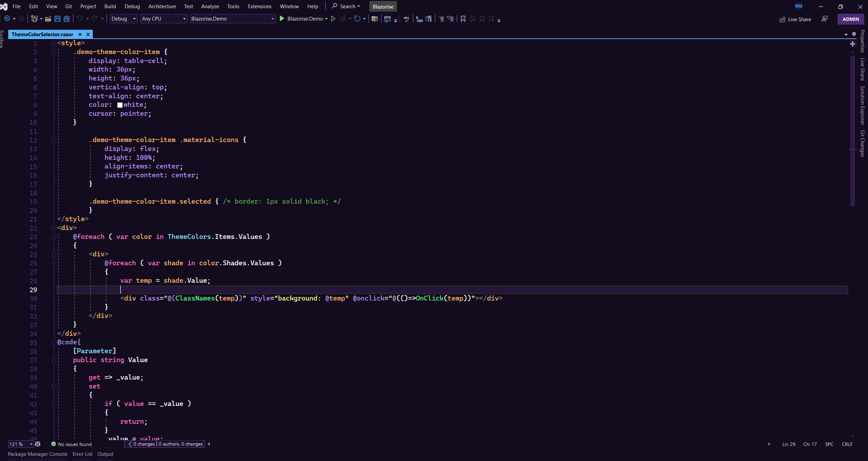Save the current file with Save icon
This screenshot has height=461, width=868.
click(x=58, y=19)
